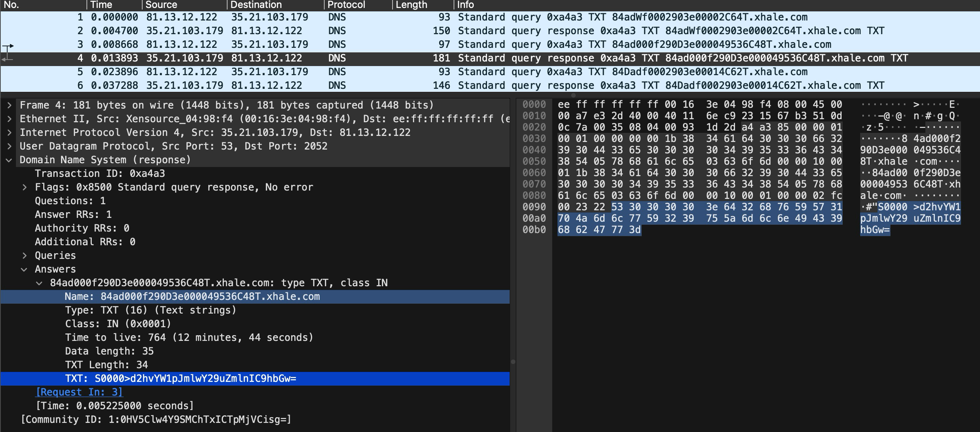Expand the Ethernet II layer

9,119
